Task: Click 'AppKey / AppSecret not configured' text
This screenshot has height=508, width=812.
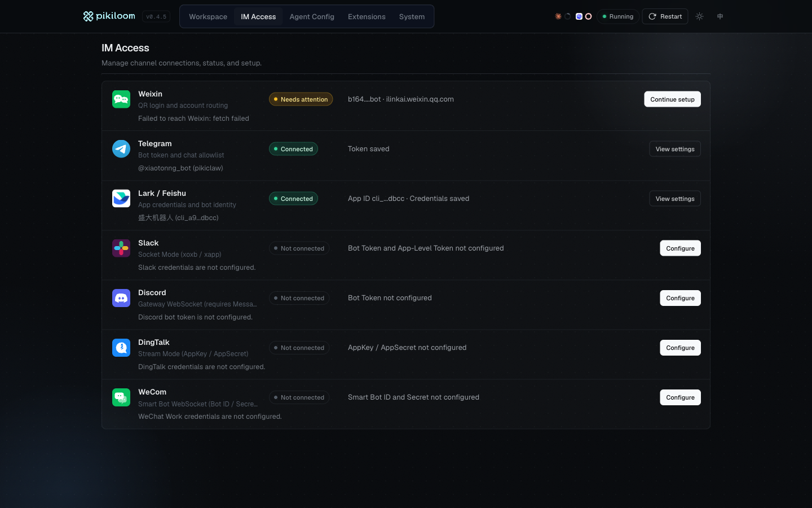Action: [x=407, y=348]
